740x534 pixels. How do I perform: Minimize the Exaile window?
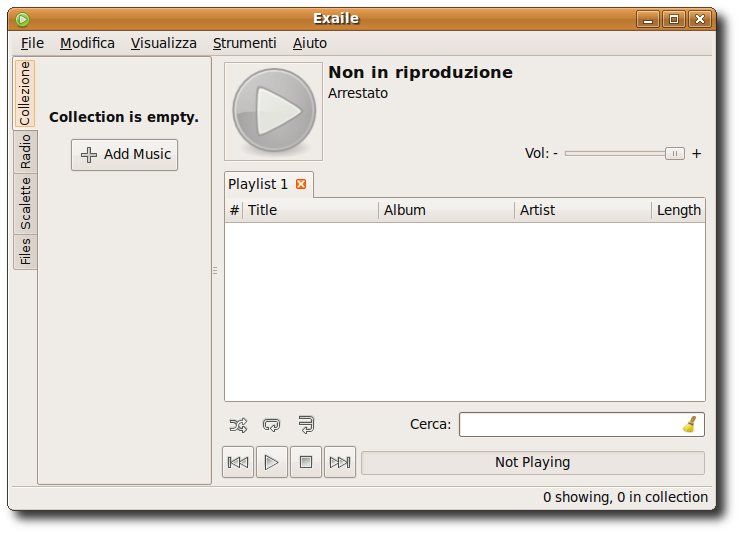[x=648, y=19]
